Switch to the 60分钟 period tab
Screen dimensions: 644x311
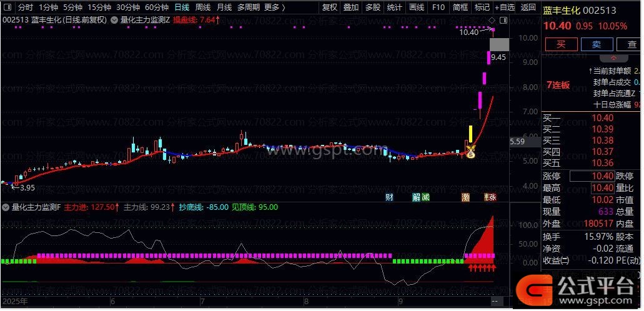coord(156,7)
